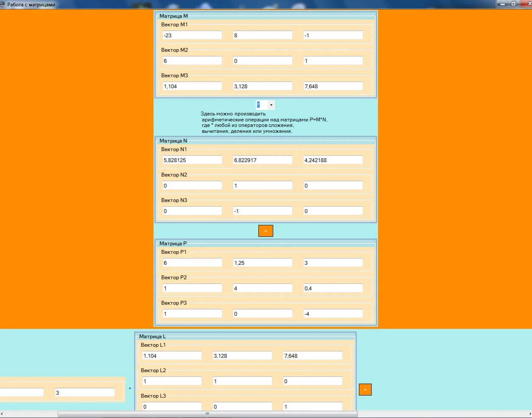Viewport: 532px width, 418px height.
Task: Click the Матрица L group label
Action: click(152, 337)
